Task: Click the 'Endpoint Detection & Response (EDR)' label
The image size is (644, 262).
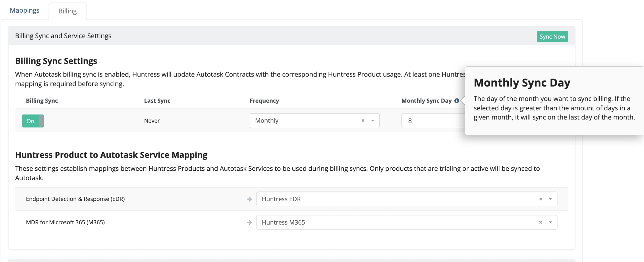Action: point(75,199)
